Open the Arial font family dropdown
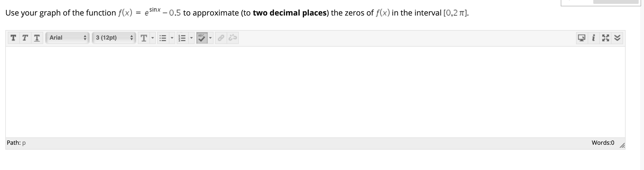 coord(67,38)
